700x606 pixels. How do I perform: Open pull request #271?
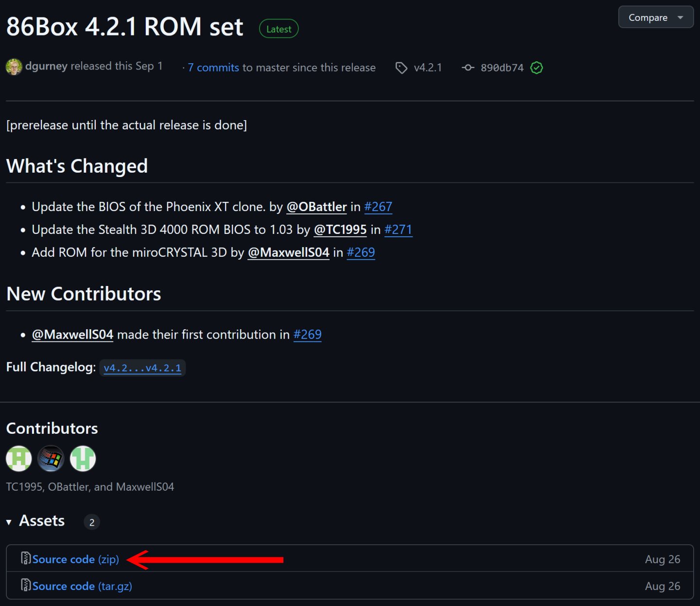pos(398,230)
